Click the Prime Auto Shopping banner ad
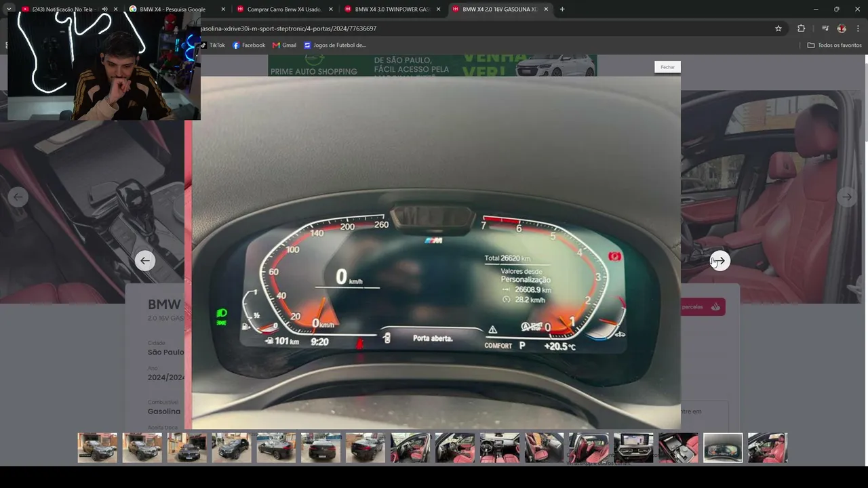The height and width of the screenshot is (488, 868). [433, 66]
